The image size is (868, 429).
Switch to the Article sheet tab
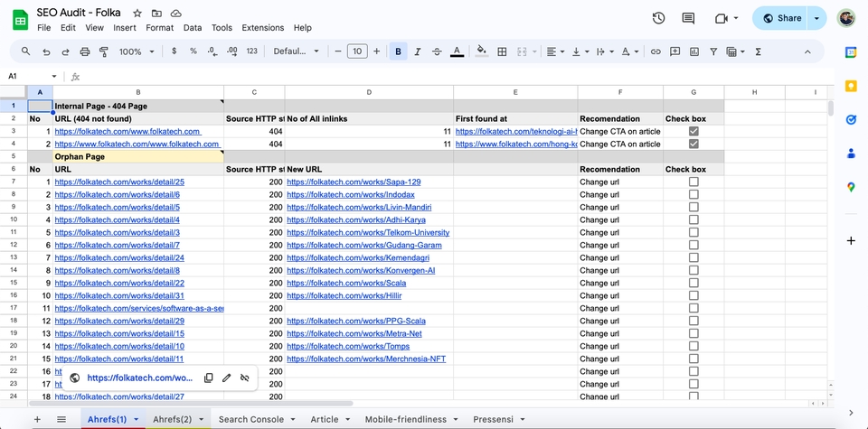point(325,420)
